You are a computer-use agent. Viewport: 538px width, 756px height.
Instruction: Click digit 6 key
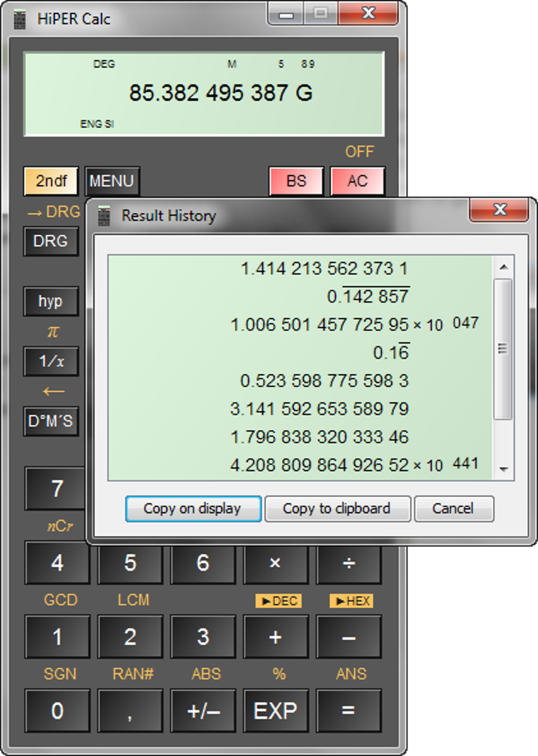point(203,563)
